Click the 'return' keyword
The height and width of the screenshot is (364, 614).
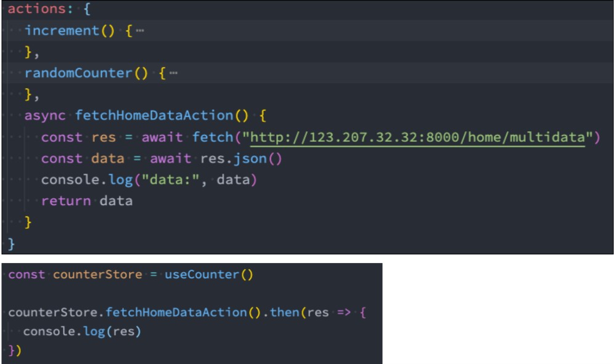click(x=66, y=201)
